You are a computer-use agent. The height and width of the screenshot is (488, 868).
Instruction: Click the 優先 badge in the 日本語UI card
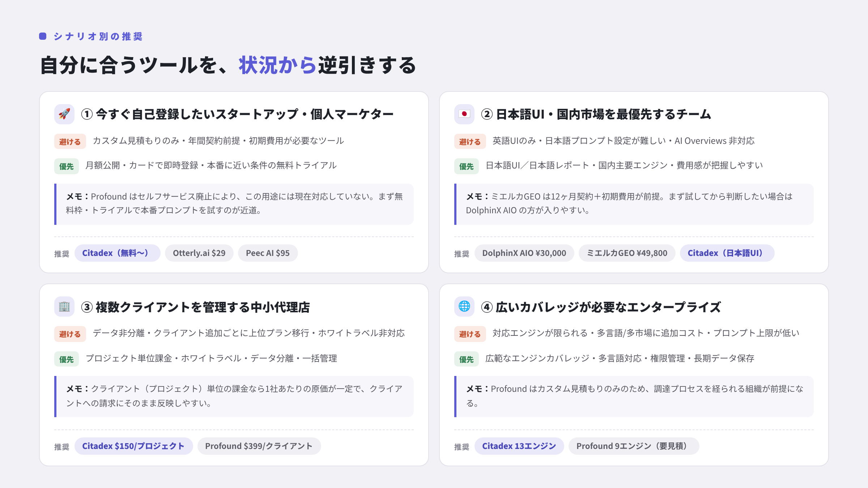(x=467, y=166)
